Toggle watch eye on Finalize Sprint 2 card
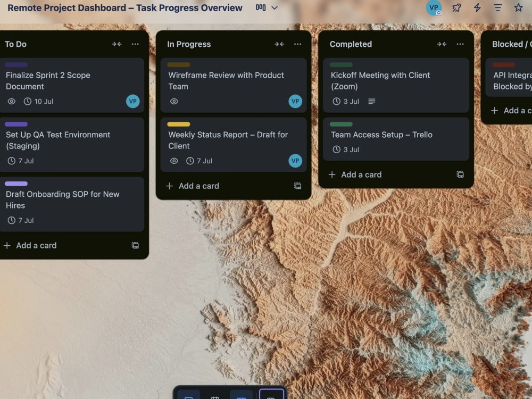The image size is (532, 399). [12, 101]
